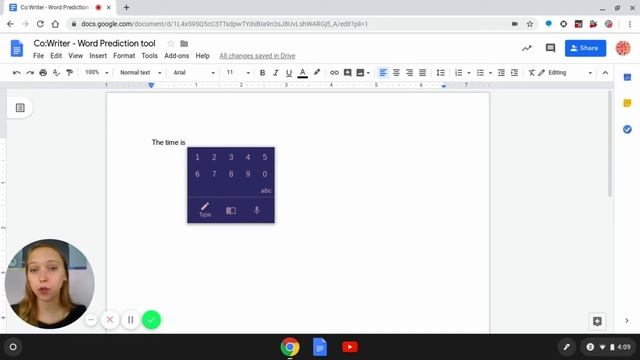View the activity dashboard

click(527, 48)
